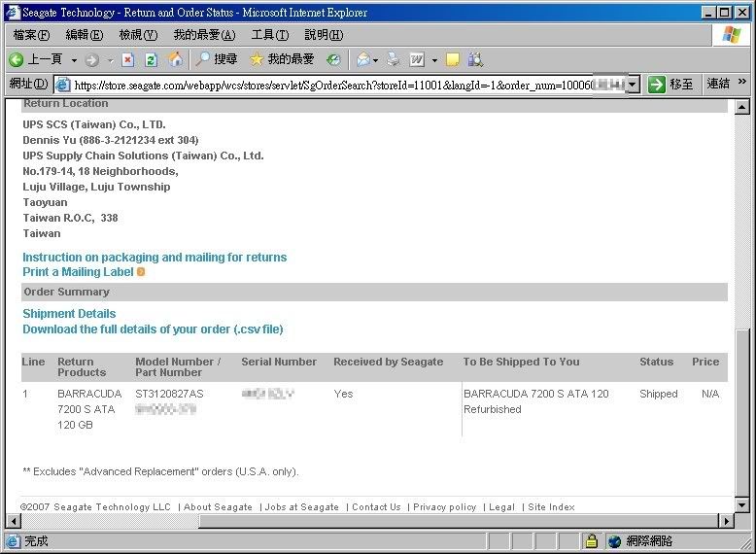The height and width of the screenshot is (554, 756).
Task: Open the Back button history dropdown arrow
Action: click(74, 60)
